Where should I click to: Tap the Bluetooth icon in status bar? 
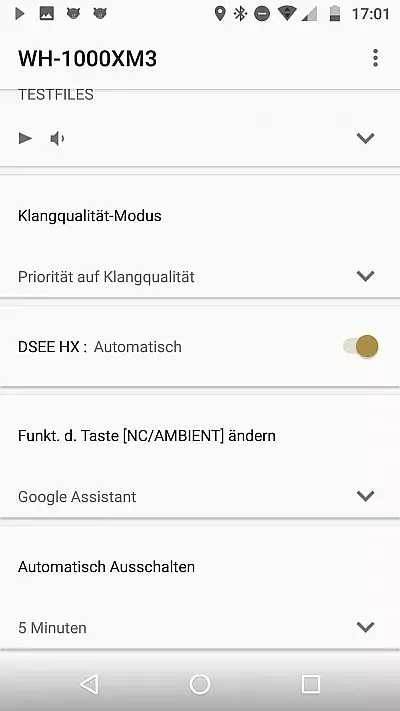240,14
